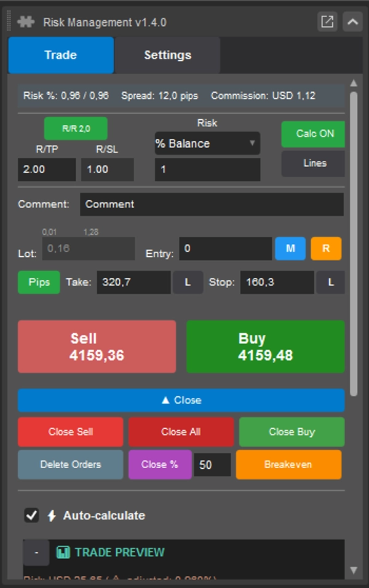Image resolution: width=369 pixels, height=588 pixels.
Task: Click the risk amount input field
Action: pyautogui.click(x=207, y=170)
